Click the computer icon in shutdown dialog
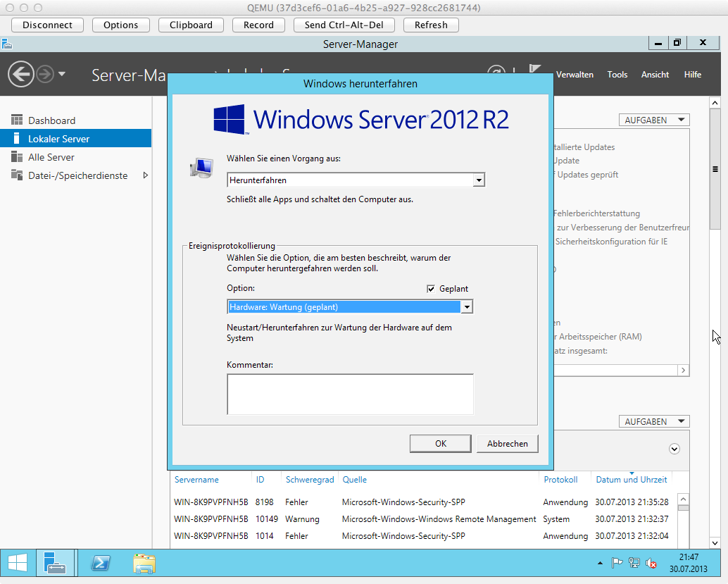This screenshot has height=584, width=728. click(201, 167)
